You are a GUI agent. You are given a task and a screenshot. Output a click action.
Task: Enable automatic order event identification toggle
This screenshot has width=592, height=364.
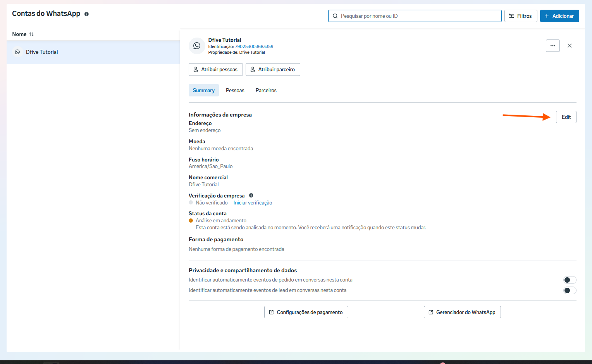coord(570,280)
